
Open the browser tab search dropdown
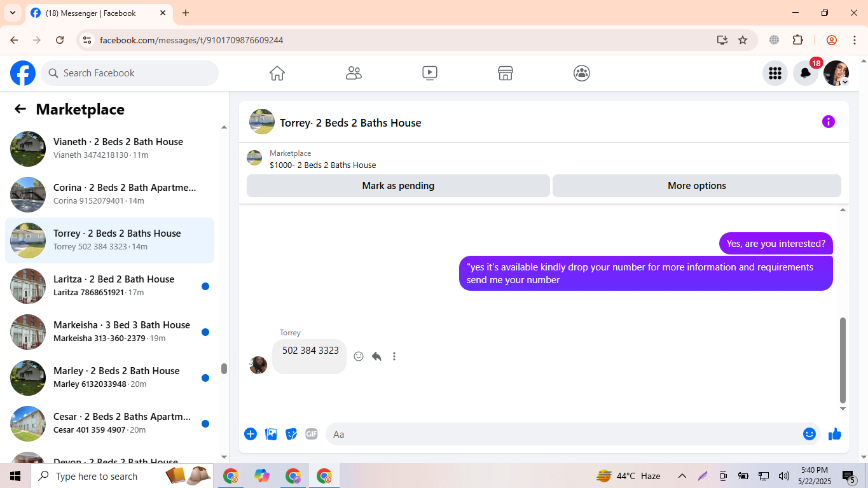[12, 13]
